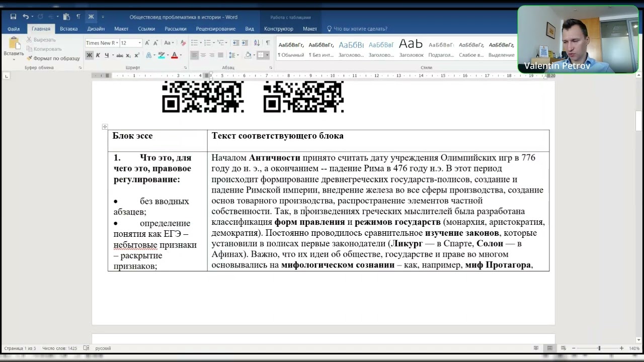Toggle superscript x² formatting
Image resolution: width=644 pixels, height=362 pixels.
pos(137,55)
